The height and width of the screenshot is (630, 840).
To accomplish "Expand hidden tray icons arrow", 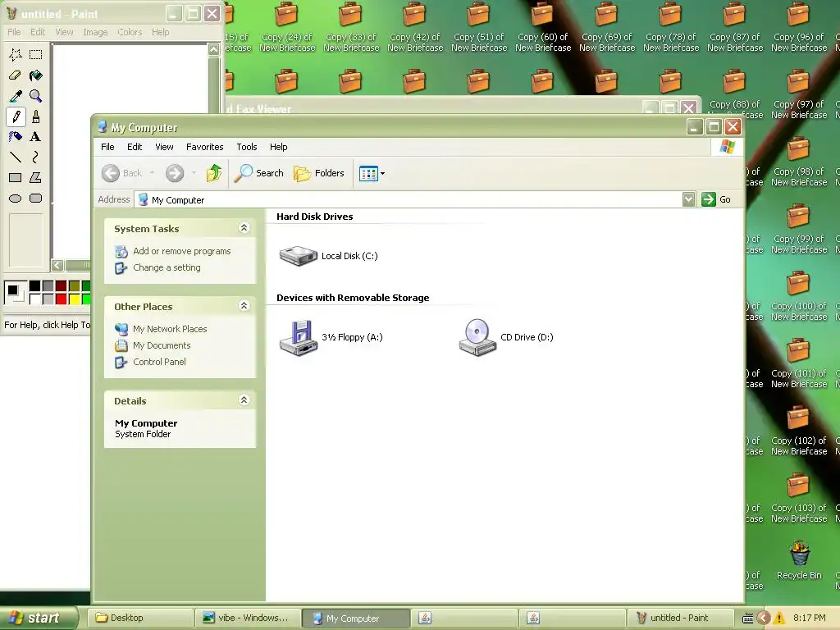I will click(764, 619).
